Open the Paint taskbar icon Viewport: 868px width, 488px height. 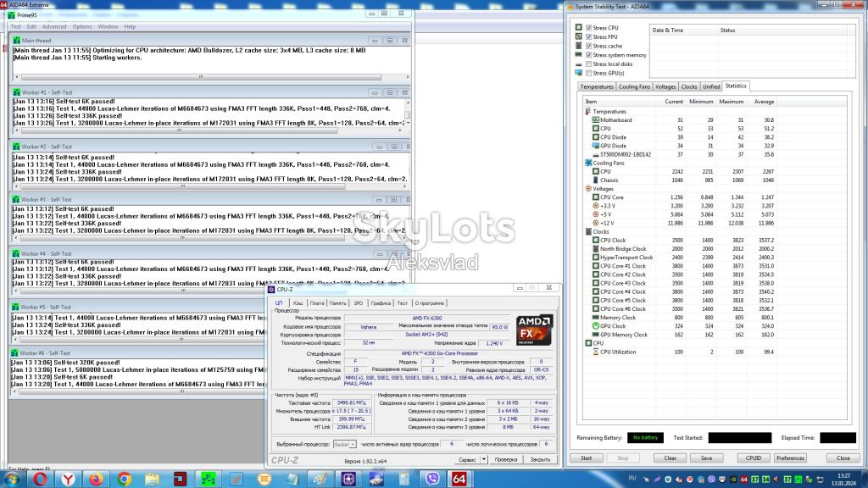point(320,479)
